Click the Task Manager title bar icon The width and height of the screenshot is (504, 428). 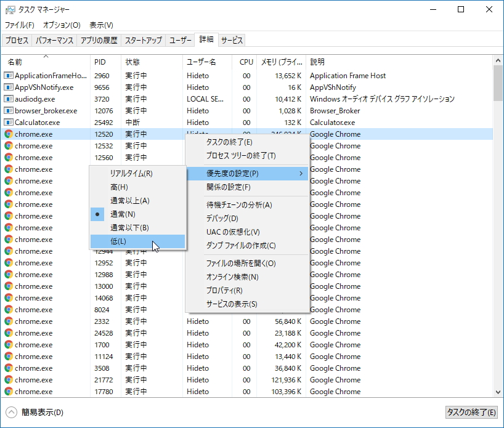[10, 10]
